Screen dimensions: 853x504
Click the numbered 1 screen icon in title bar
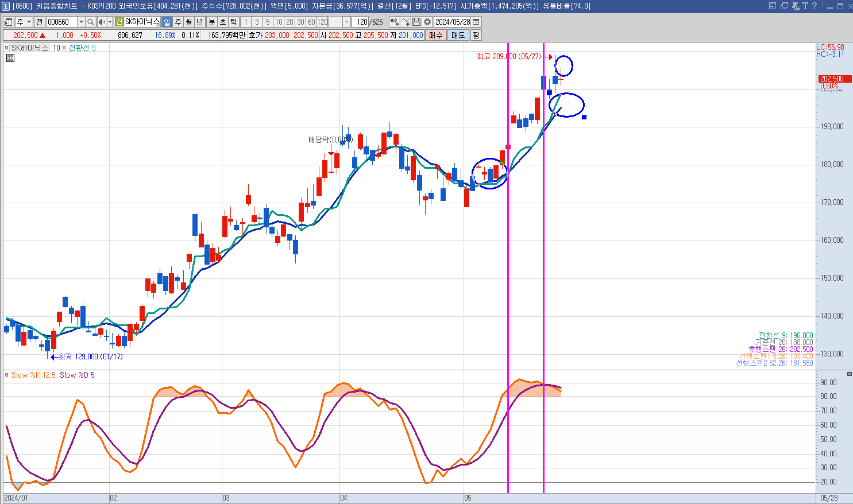point(6,6)
